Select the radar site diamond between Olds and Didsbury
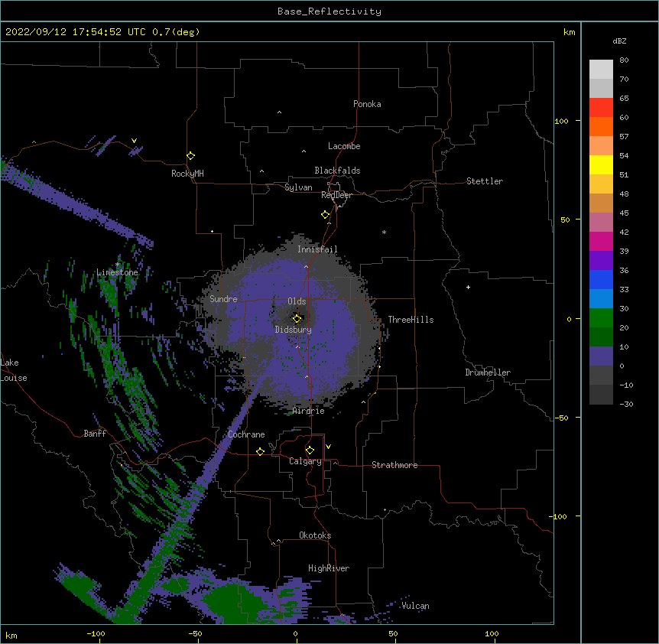The image size is (659, 644). click(x=297, y=319)
